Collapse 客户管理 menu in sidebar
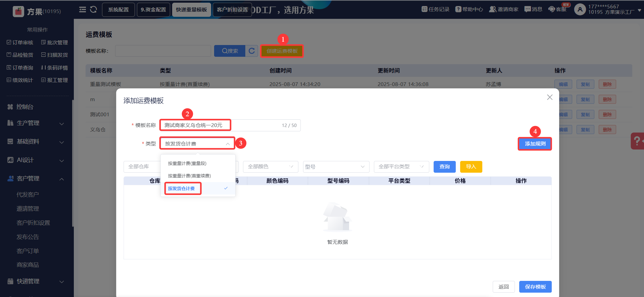The image size is (644, 297). (36, 179)
